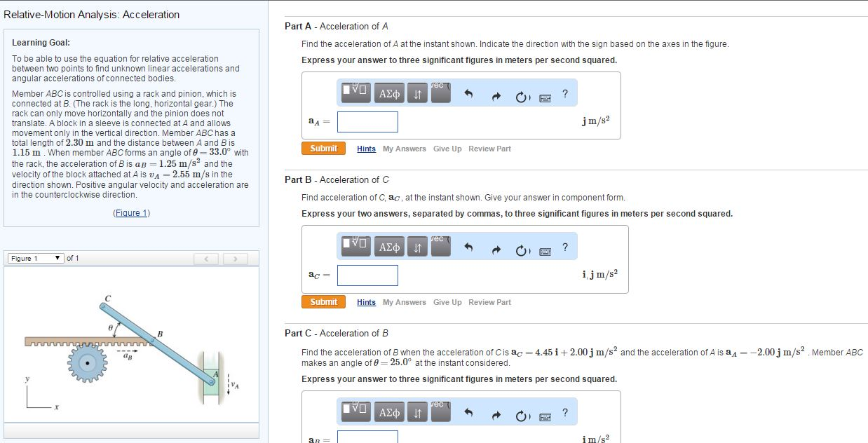Click the up-down arrows button in Part C toolbar

(416, 411)
